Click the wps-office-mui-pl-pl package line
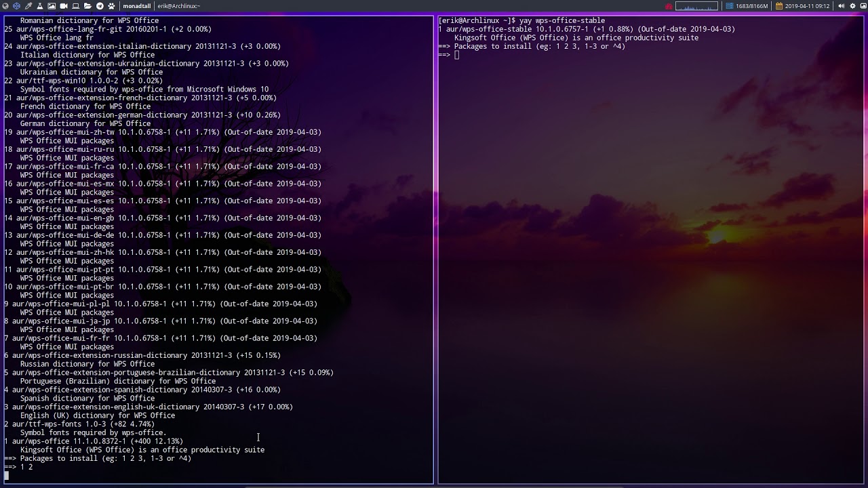 pyautogui.click(x=161, y=304)
